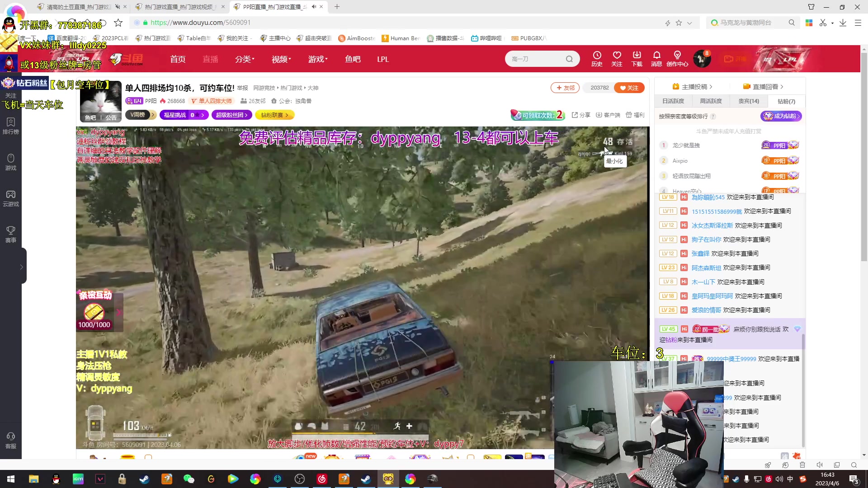The height and width of the screenshot is (488, 868).
Task: Toggle browser bottom bar sound icon
Action: [820, 465]
